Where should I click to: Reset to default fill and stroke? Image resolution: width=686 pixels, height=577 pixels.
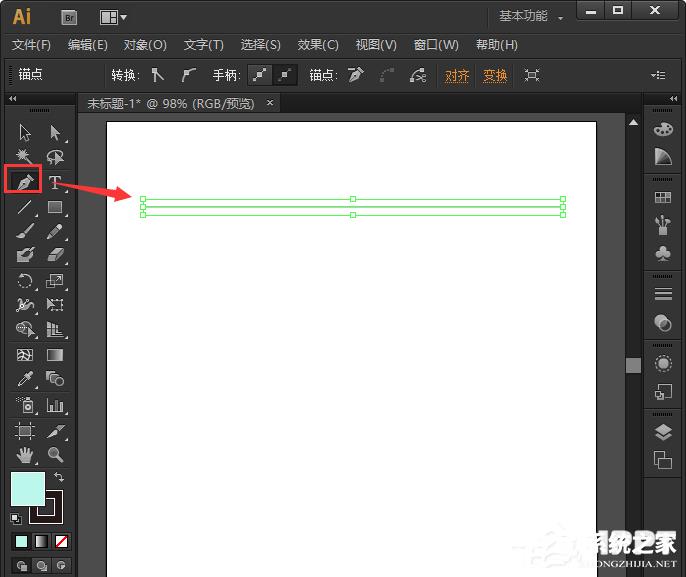click(16, 518)
